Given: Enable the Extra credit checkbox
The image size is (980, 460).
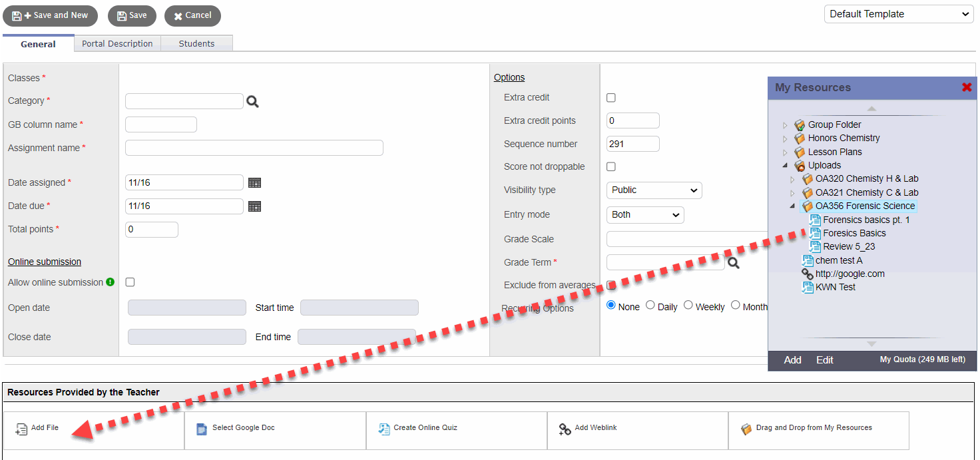Looking at the screenshot, I should (611, 97).
